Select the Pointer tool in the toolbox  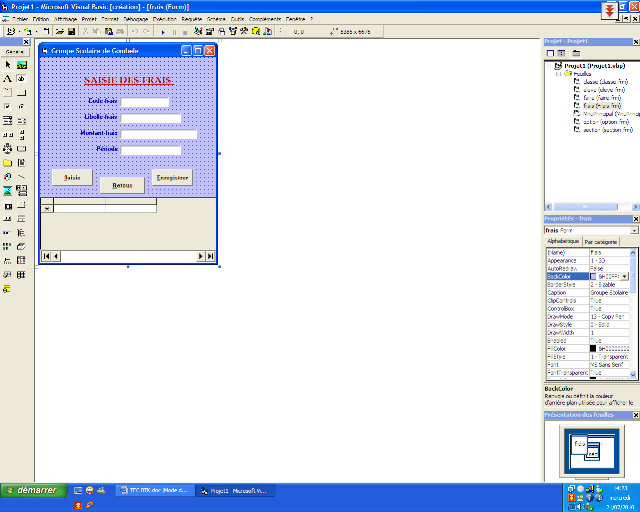[x=8, y=64]
